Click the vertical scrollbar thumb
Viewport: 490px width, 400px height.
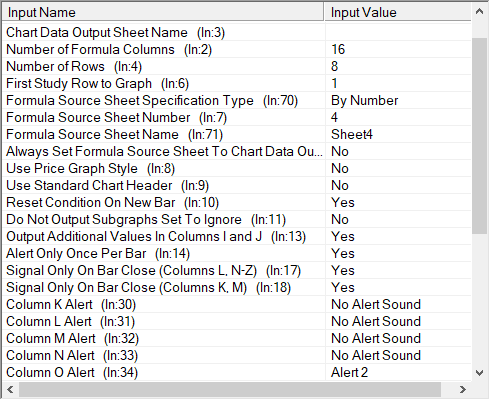[x=480, y=136]
